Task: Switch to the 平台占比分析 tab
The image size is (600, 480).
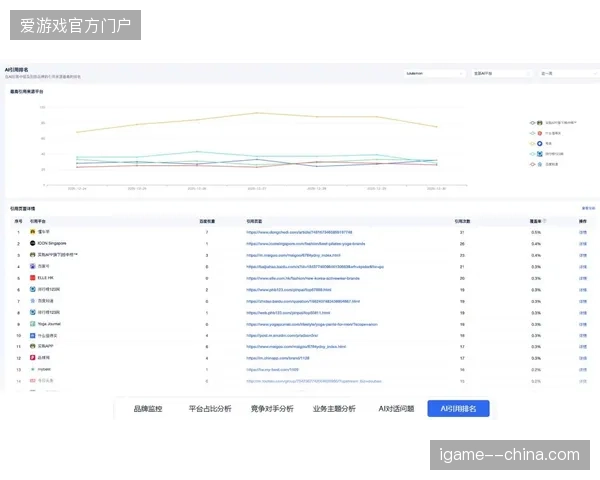Action: 210,409
